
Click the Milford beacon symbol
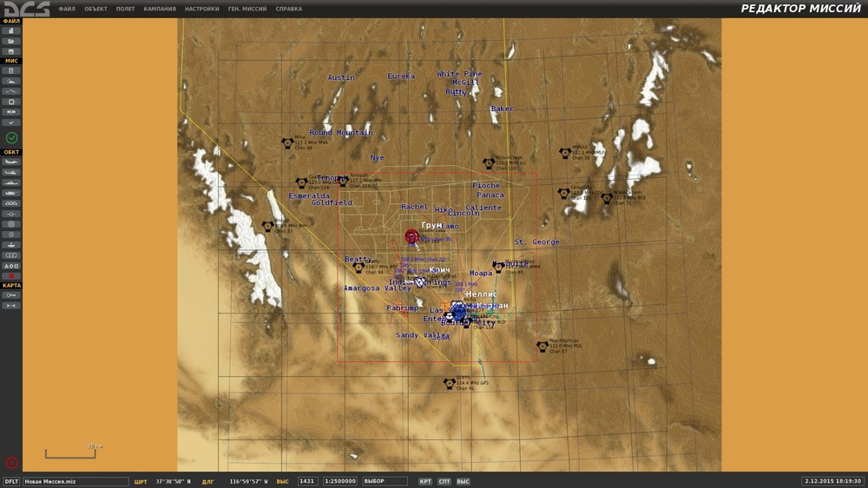[x=565, y=153]
